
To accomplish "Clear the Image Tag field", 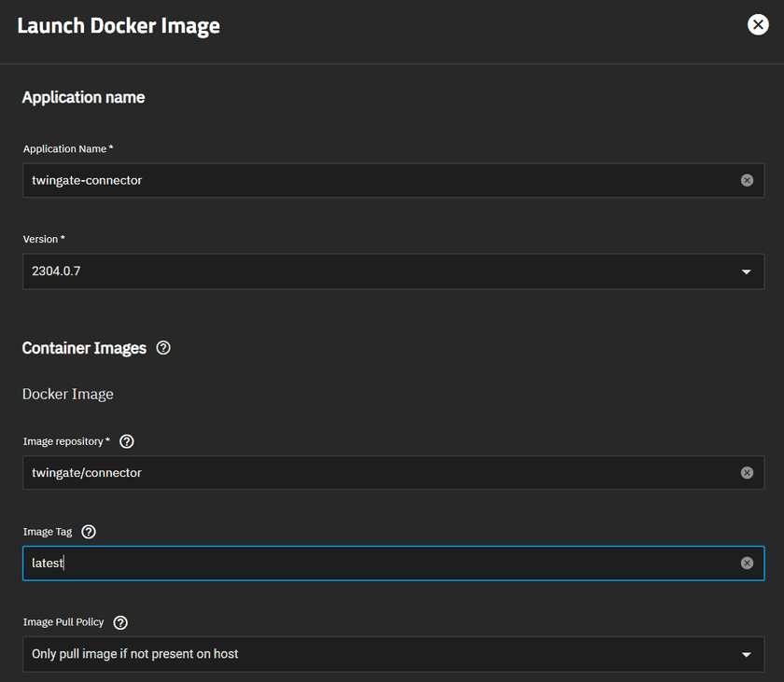I will point(747,563).
